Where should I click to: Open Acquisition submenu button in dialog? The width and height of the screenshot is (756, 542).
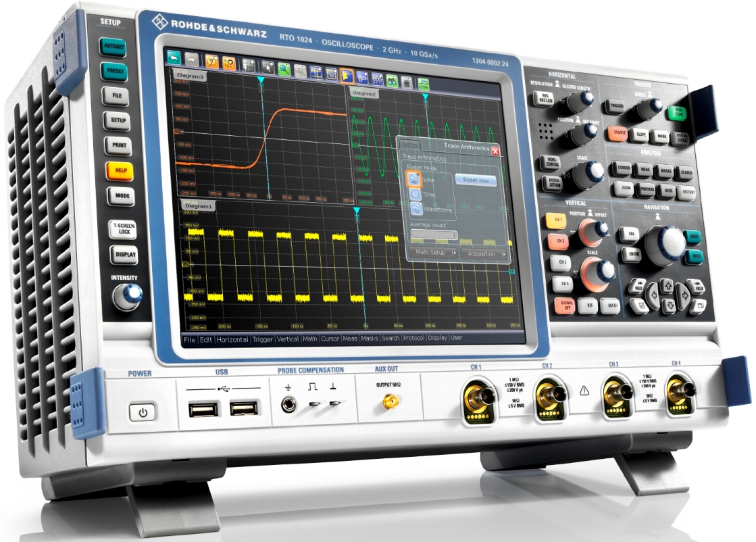tap(484, 254)
